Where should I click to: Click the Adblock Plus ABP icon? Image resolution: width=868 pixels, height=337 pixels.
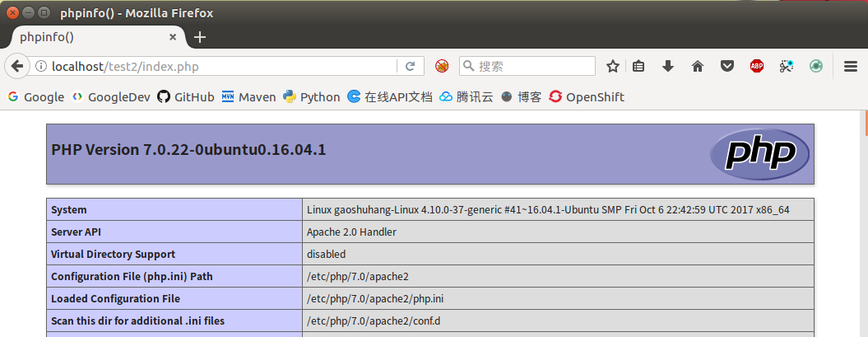tap(757, 66)
